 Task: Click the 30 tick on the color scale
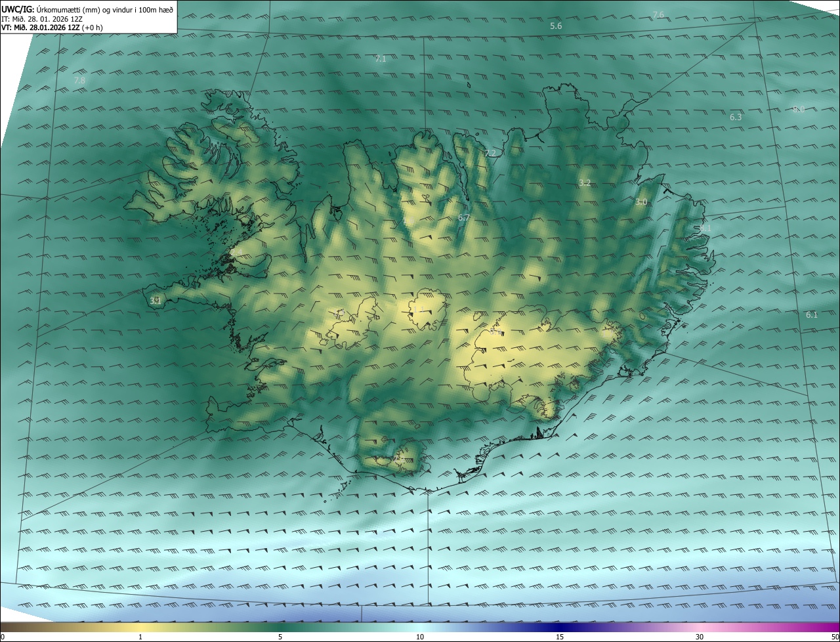coord(700,637)
